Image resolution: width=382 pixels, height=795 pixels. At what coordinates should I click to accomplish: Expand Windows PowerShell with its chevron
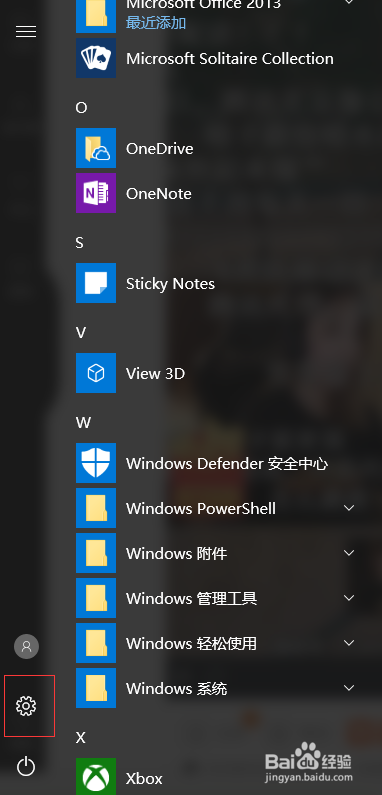tap(349, 508)
